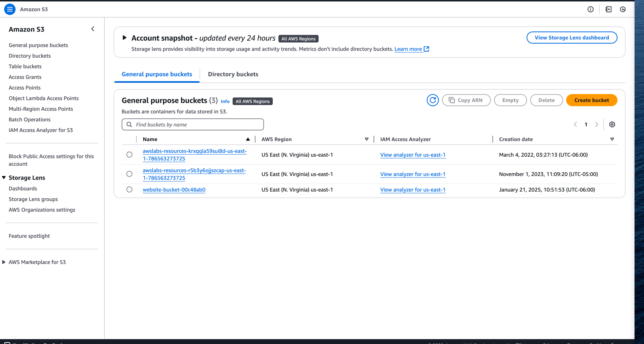Expand the Account snapshot section
644x344 pixels.
(124, 38)
